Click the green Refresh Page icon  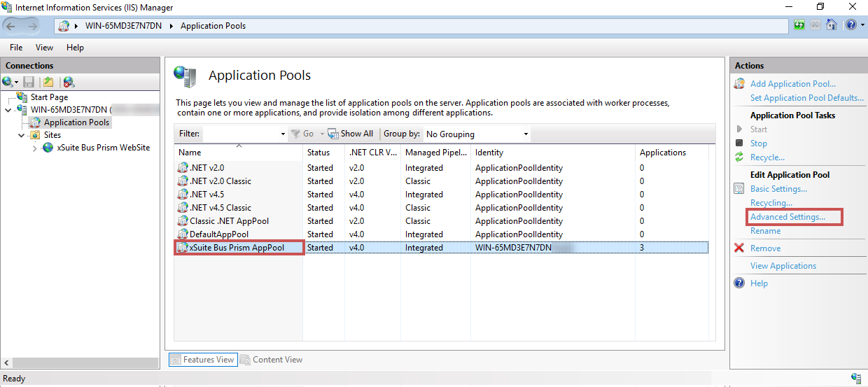(799, 25)
